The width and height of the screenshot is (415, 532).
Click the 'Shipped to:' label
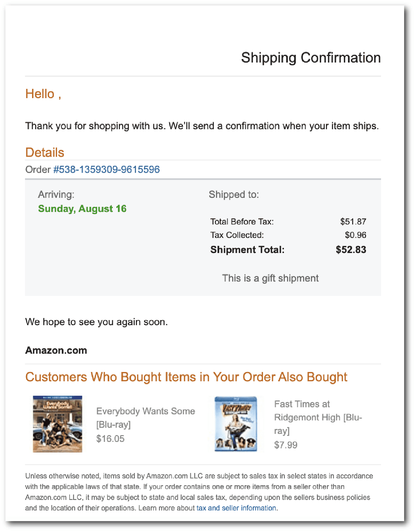234,195
